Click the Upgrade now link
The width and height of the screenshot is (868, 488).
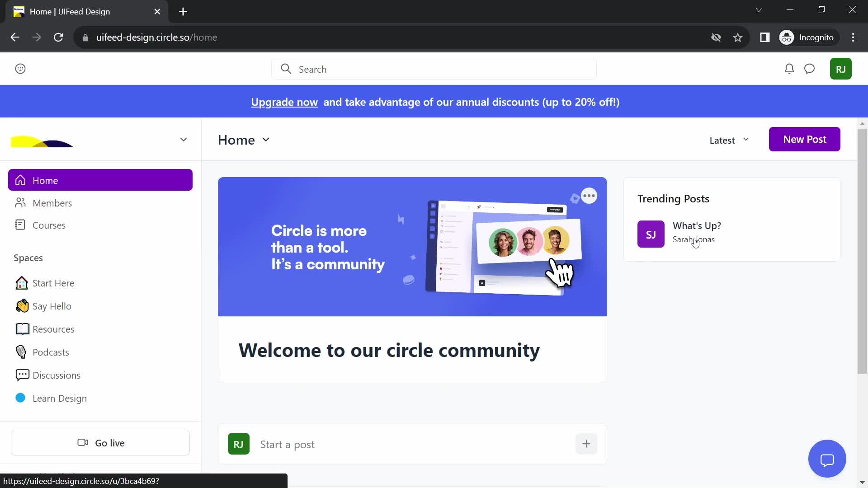[x=284, y=101]
